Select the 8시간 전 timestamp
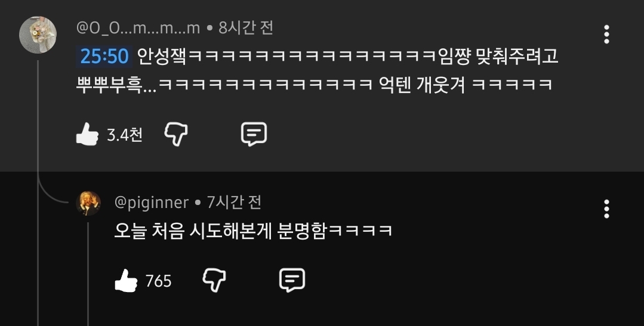644x326 pixels. [x=246, y=28]
